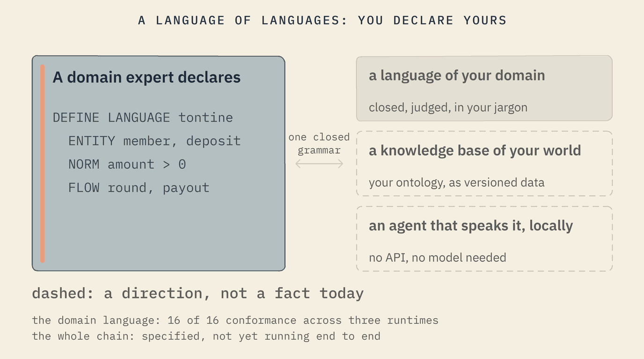The height and width of the screenshot is (359, 644).
Task: Click the "one closed grammar" label
Action: 319,144
